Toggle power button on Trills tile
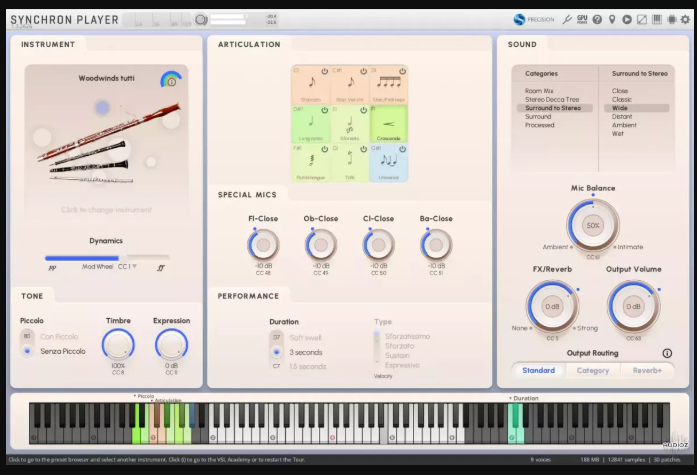697x475 pixels. click(x=363, y=149)
